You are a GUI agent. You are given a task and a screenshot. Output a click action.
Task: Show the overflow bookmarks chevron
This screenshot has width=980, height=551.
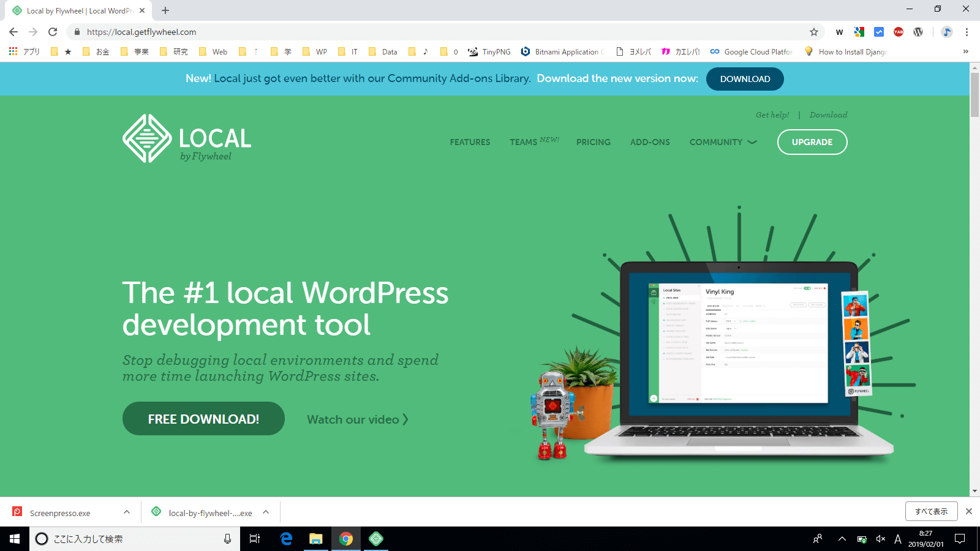pyautogui.click(x=965, y=52)
